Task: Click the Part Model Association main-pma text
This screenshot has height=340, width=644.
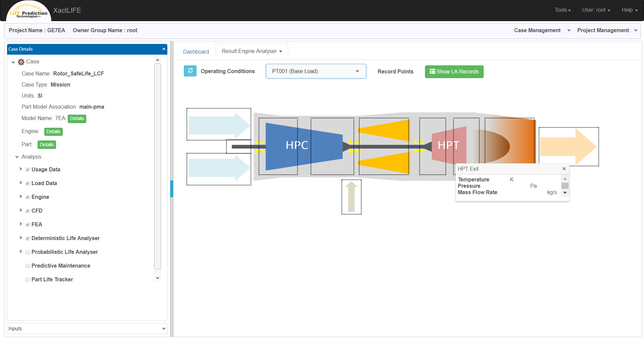Action: [x=92, y=107]
